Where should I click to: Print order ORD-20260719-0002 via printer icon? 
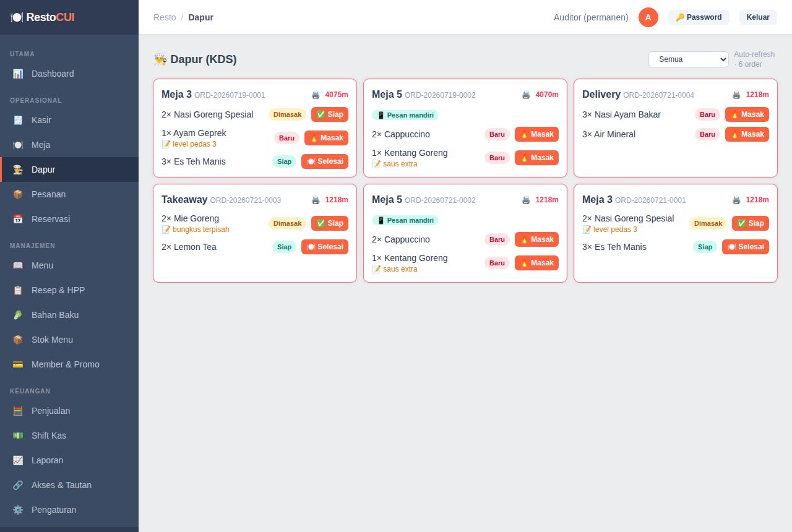coord(526,95)
